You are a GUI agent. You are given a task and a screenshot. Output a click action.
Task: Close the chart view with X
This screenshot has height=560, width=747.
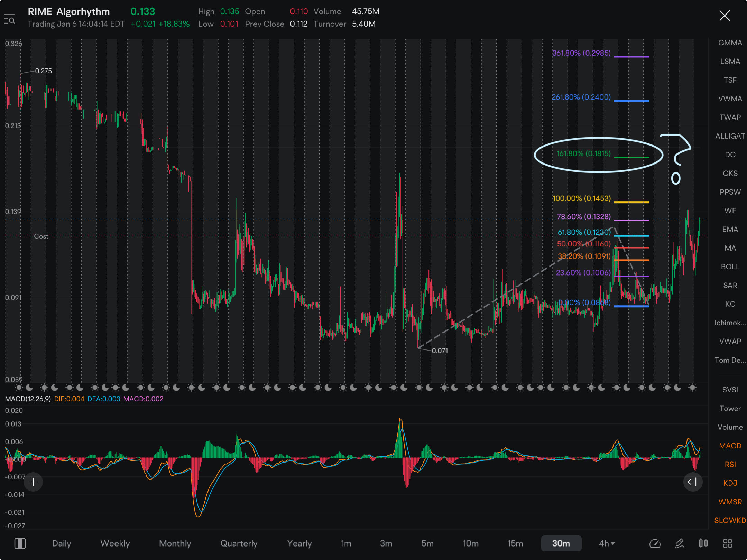pyautogui.click(x=725, y=16)
